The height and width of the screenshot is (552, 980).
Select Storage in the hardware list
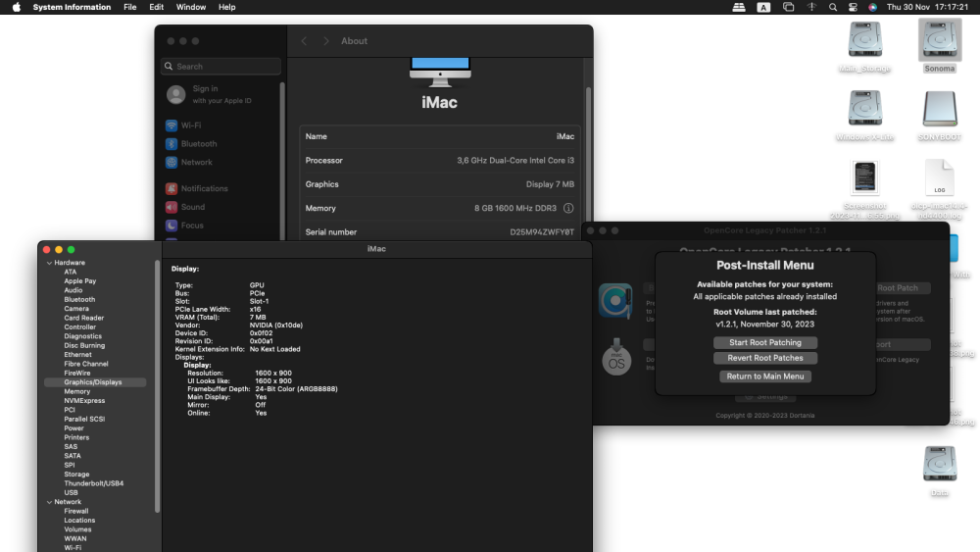tap(76, 475)
